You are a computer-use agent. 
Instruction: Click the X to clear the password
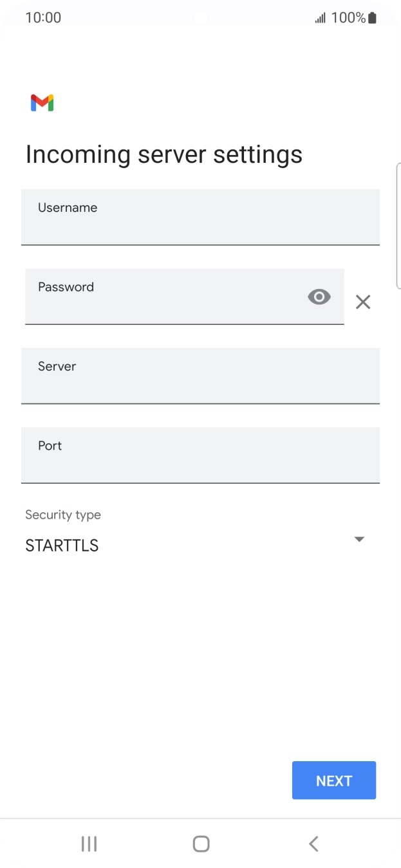coord(362,302)
